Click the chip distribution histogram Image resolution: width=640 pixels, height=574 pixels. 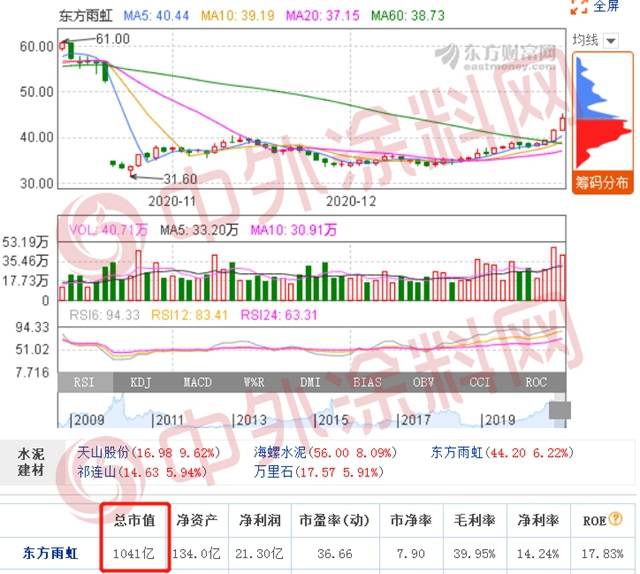coord(602,113)
